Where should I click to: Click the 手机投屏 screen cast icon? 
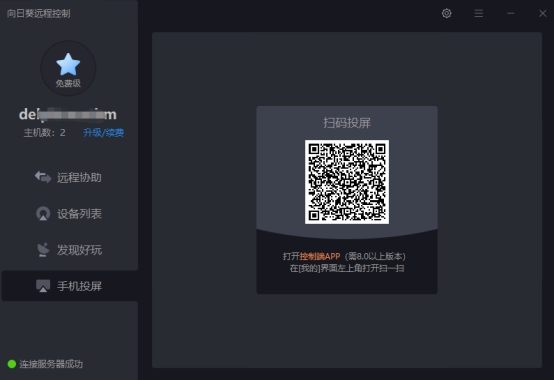pyautogui.click(x=43, y=286)
